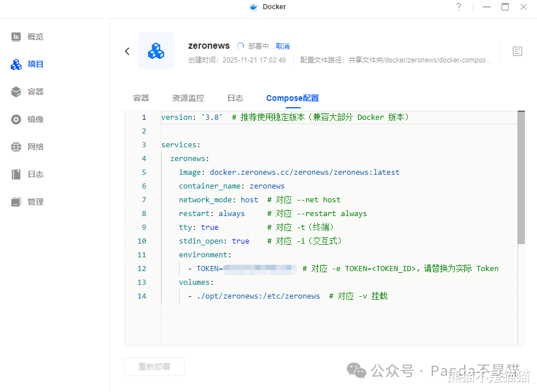The width and height of the screenshot is (537, 392).
Task: Click creation time 2025-11-21 17:02:46
Action: (254, 60)
